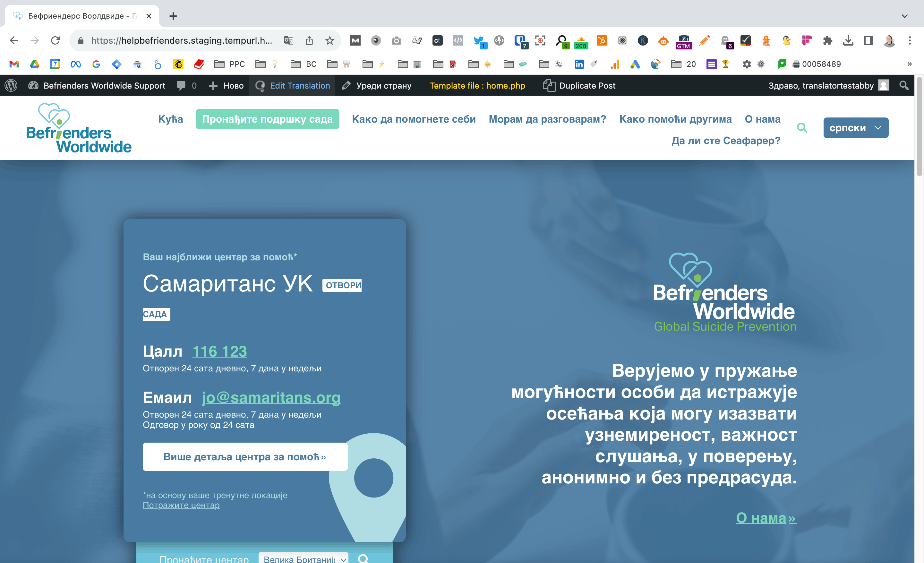
Task: Expand the српски language dropdown
Action: pyautogui.click(x=855, y=128)
